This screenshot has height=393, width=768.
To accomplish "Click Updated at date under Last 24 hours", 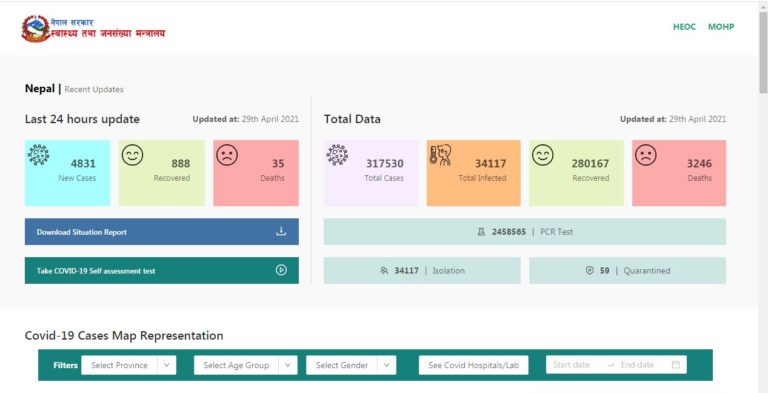I will click(x=245, y=119).
